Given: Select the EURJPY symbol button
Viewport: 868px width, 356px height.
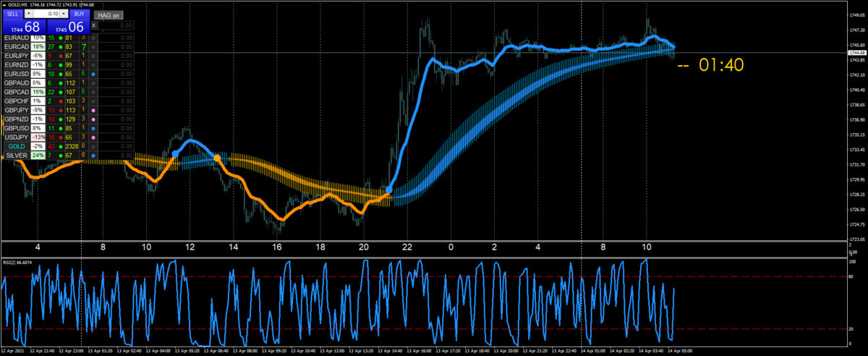Looking at the screenshot, I should point(17,56).
